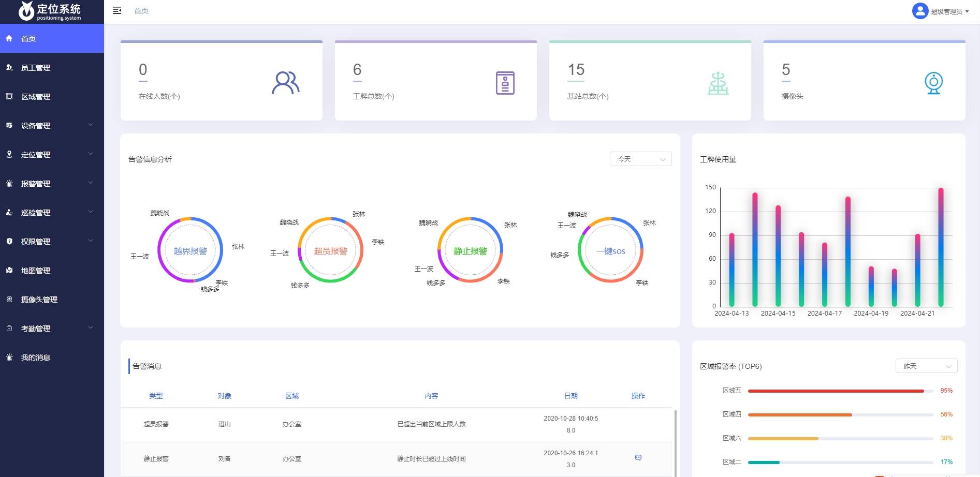Expand the 考勤管理 menu chevron
The width and height of the screenshot is (980, 477).
pos(91,327)
